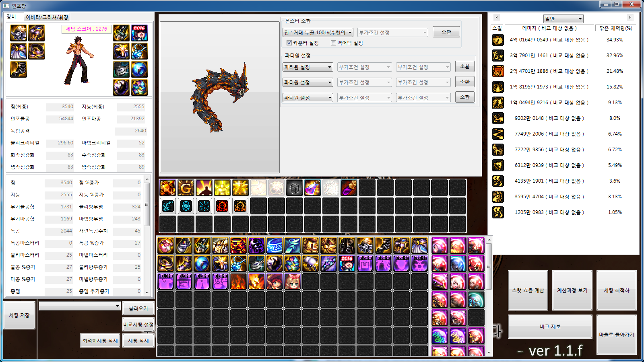Select the equipped shoulder armor icon

tap(19, 33)
